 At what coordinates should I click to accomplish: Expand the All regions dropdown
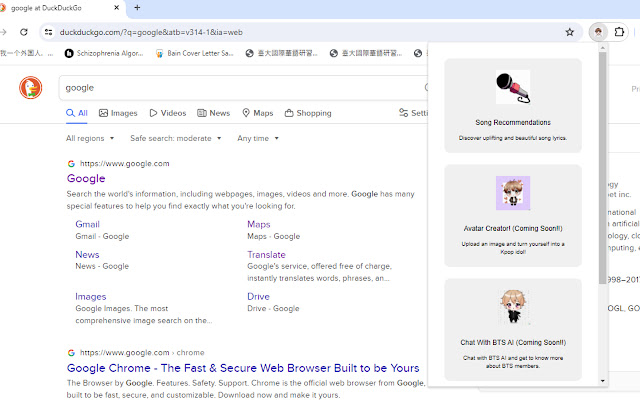[x=90, y=138]
